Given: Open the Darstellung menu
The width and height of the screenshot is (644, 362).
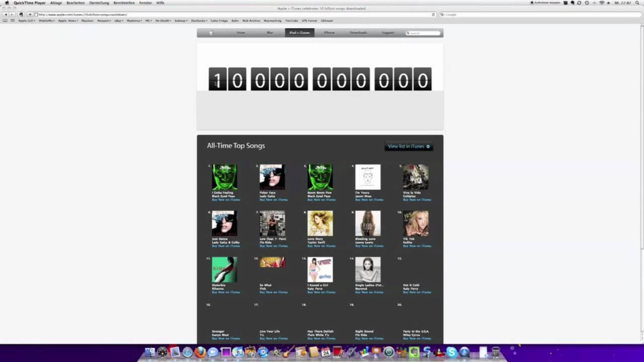Looking at the screenshot, I should (99, 3).
